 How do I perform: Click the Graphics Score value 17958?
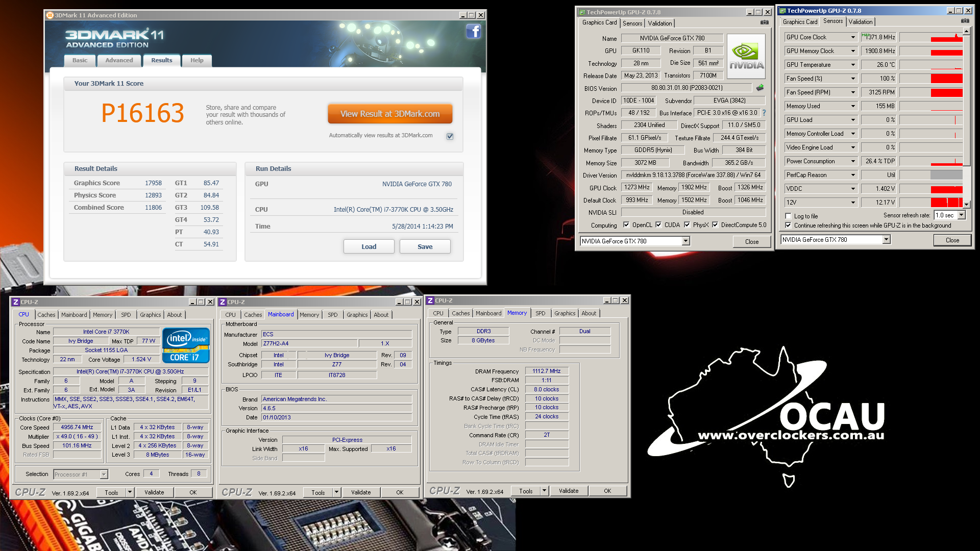click(x=153, y=183)
